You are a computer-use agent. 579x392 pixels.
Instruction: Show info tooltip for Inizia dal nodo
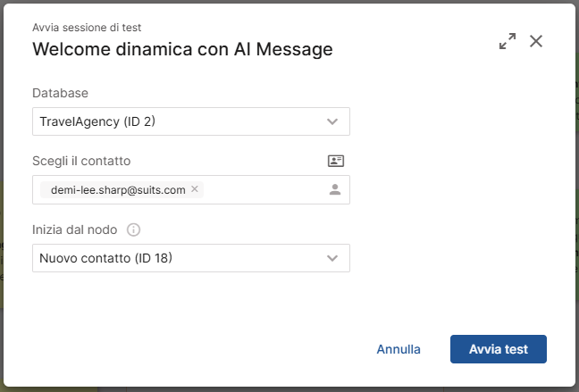[133, 229]
